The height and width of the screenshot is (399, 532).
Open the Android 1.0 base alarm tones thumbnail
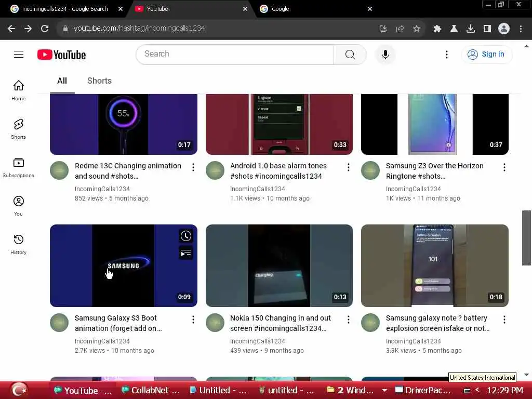click(x=279, y=124)
